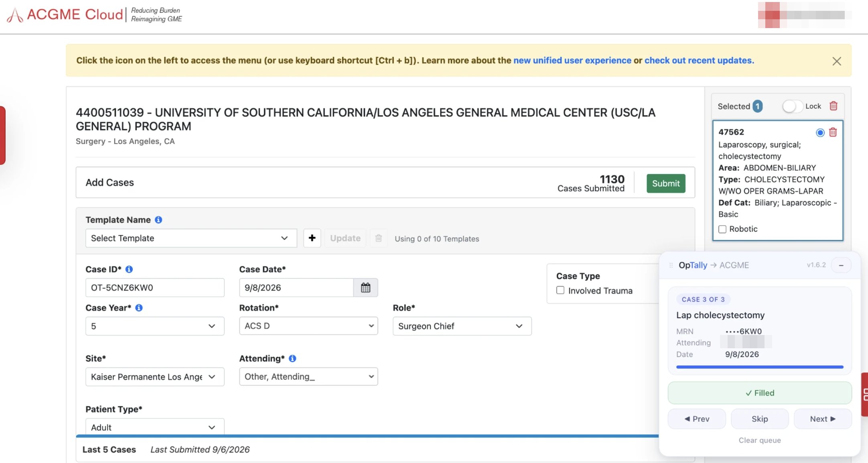Click the Template Name info icon

pyautogui.click(x=158, y=219)
